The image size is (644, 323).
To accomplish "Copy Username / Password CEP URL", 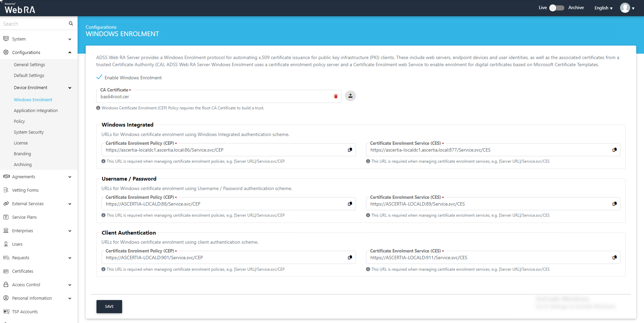I will (350, 204).
